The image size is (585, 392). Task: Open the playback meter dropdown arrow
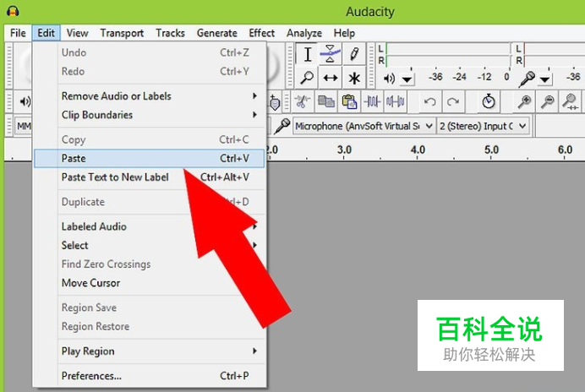407,79
